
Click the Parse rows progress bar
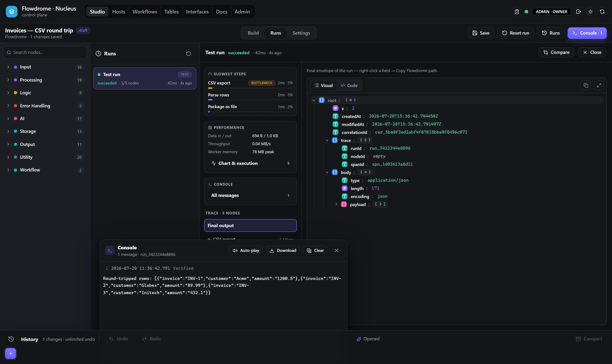point(250,100)
